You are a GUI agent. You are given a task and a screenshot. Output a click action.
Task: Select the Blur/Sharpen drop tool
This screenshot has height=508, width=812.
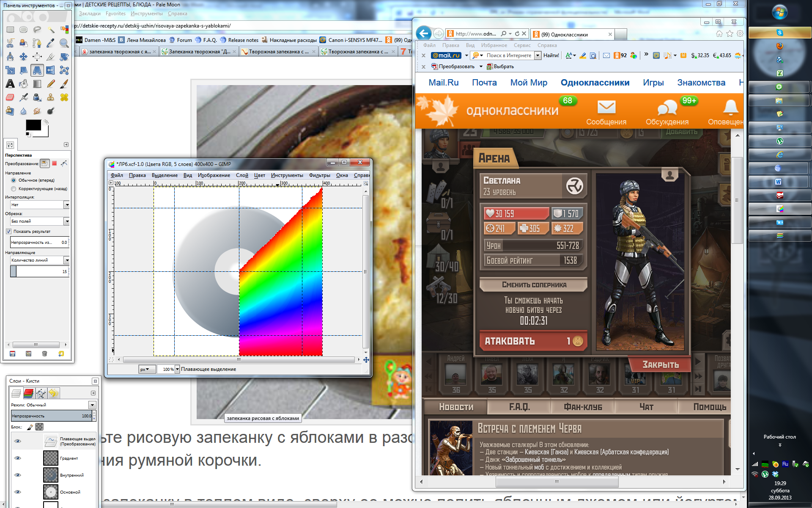24,111
